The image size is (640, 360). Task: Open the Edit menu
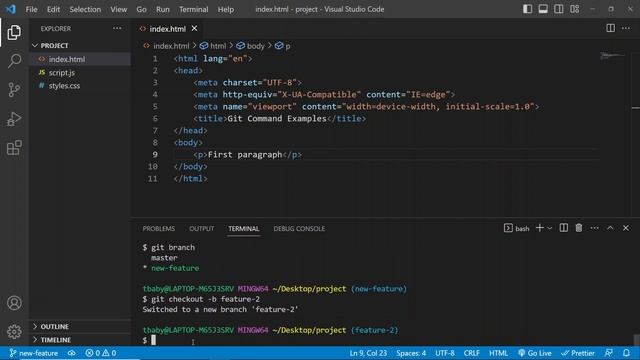pos(53,9)
